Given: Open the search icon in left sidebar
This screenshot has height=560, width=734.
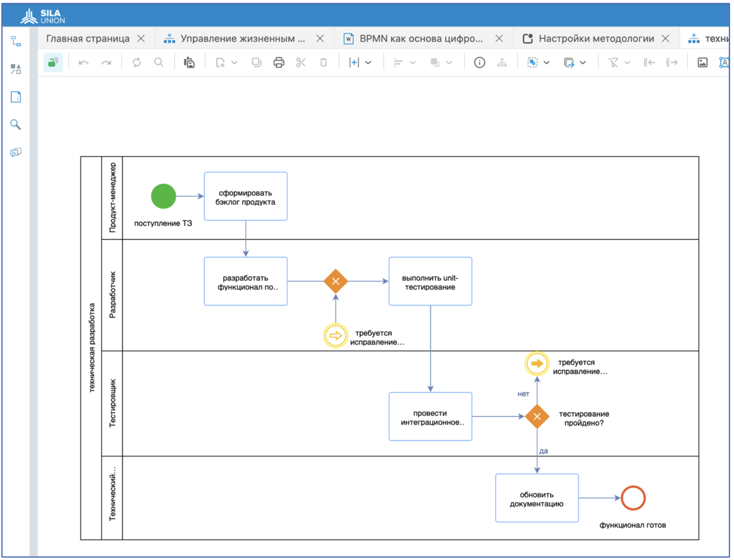Looking at the screenshot, I should pos(16,125).
